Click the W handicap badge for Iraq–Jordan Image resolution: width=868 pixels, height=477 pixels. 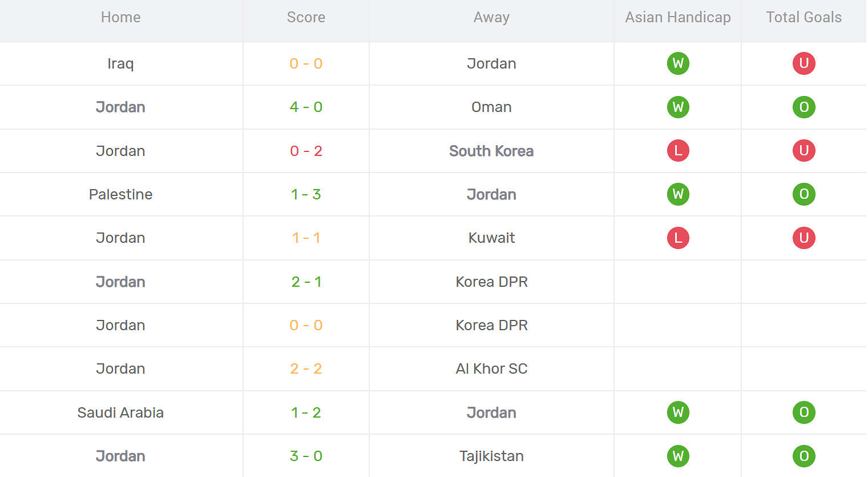point(678,63)
